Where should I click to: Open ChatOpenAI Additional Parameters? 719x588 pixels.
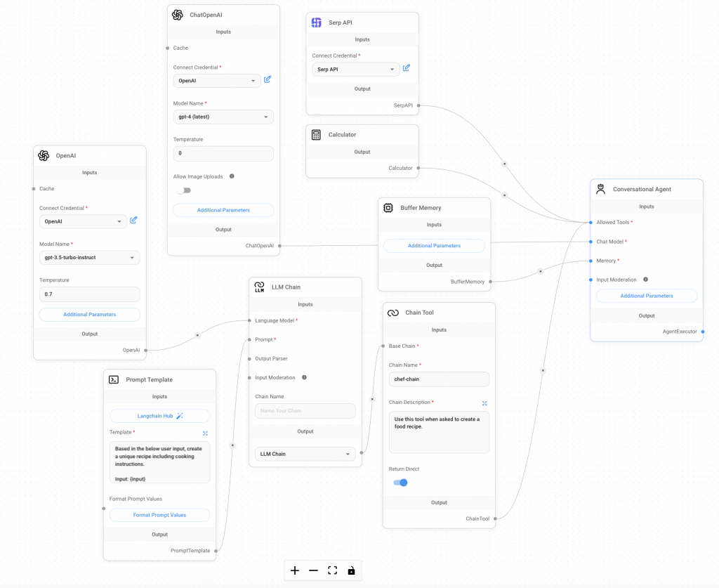click(x=223, y=210)
